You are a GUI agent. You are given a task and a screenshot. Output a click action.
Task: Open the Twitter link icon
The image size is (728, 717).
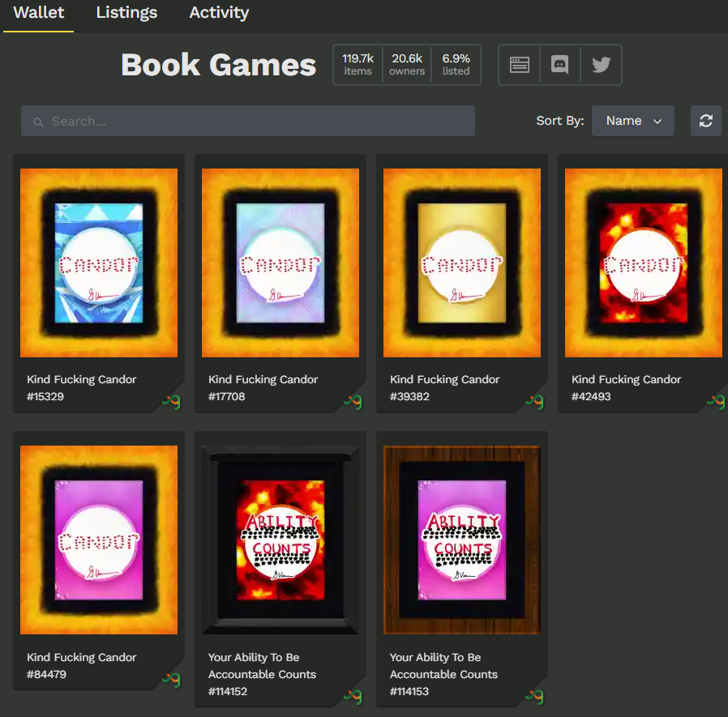coord(601,65)
